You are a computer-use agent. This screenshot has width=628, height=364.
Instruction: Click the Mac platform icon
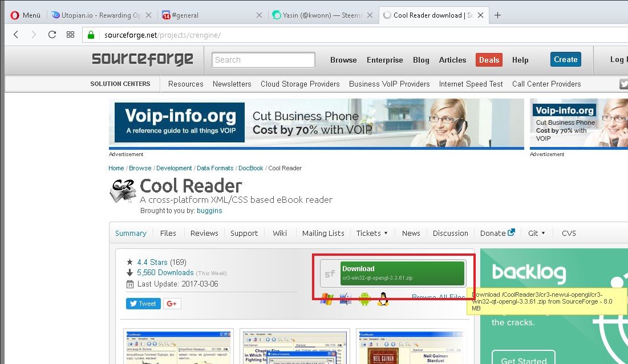click(345, 299)
